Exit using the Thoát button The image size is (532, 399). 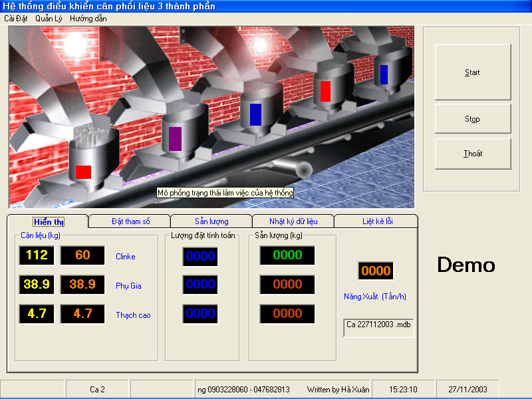click(472, 154)
